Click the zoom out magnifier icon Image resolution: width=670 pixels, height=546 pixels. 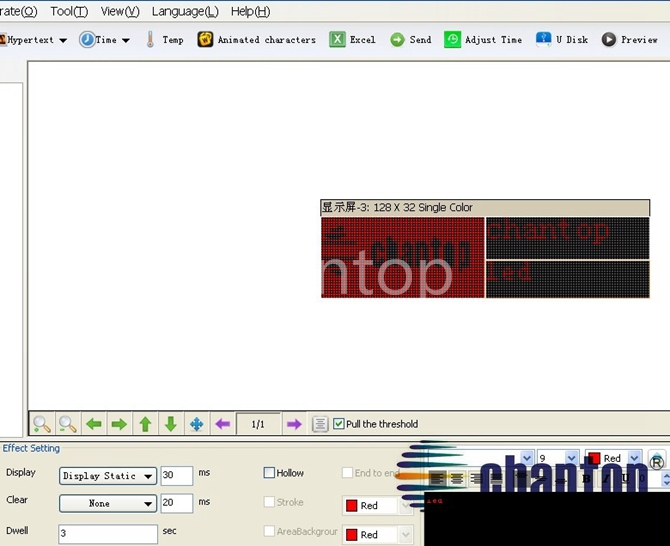pyautogui.click(x=68, y=424)
